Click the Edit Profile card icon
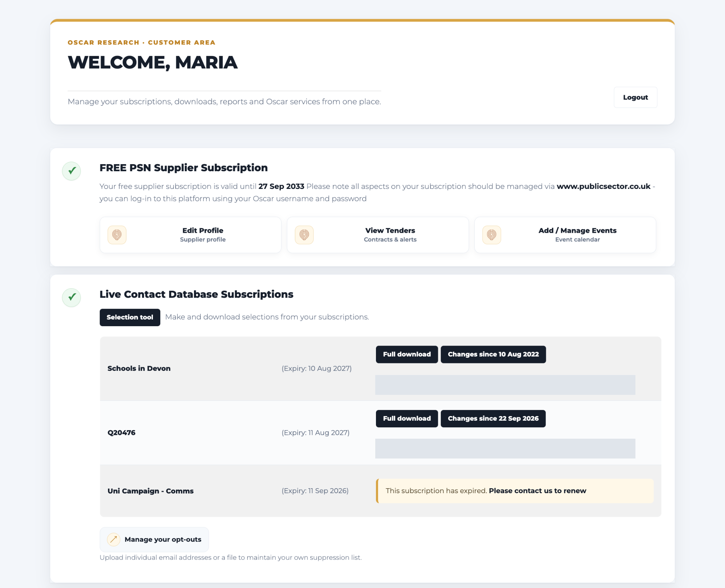Viewport: 725px width, 588px height. [x=117, y=235]
